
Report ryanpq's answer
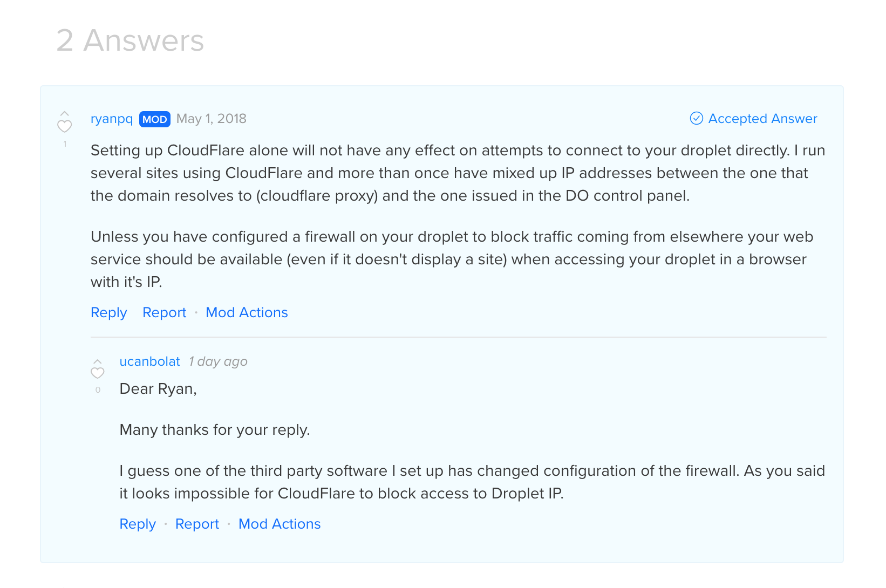[x=164, y=313]
